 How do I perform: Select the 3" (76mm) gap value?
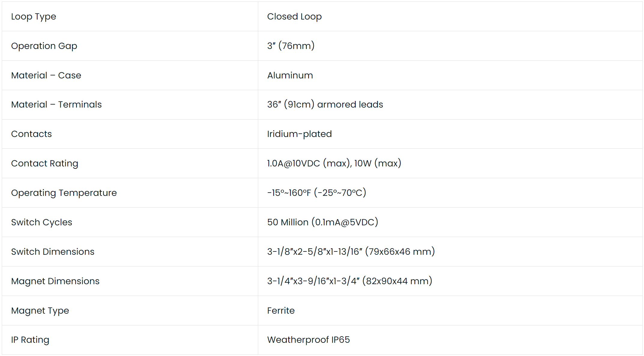291,46
